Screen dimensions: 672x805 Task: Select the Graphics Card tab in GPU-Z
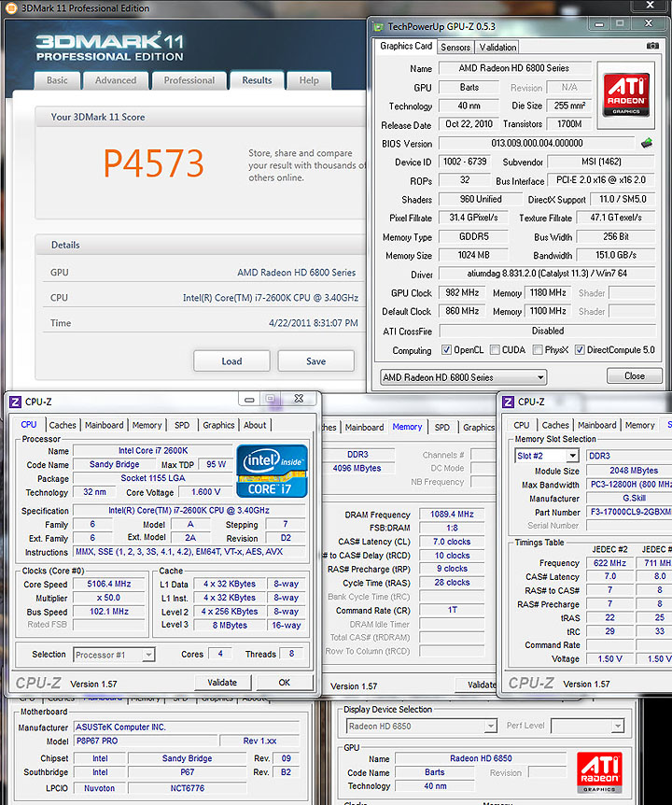pyautogui.click(x=406, y=46)
